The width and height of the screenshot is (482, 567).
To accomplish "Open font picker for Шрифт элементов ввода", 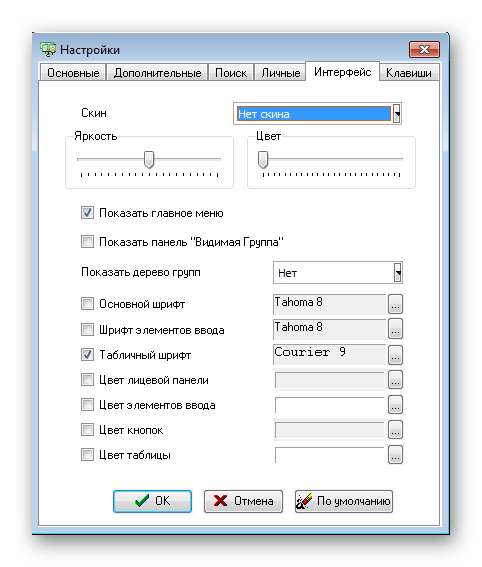I will (395, 329).
